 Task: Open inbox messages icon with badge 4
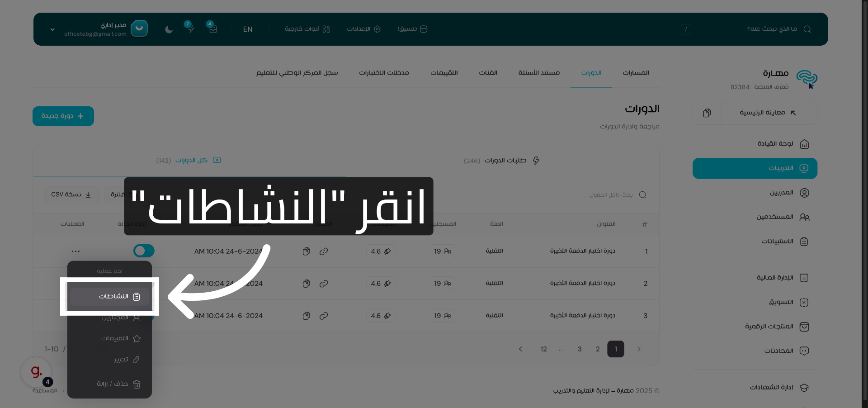coord(212,29)
